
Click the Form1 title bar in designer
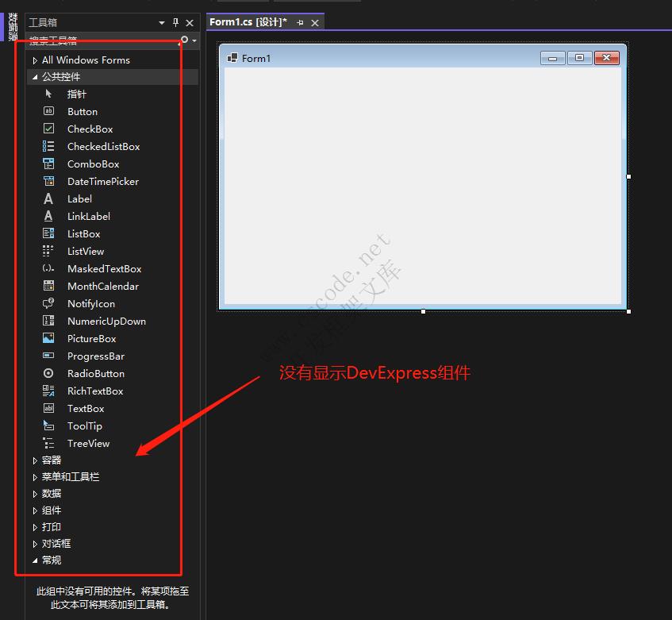pyautogui.click(x=381, y=58)
